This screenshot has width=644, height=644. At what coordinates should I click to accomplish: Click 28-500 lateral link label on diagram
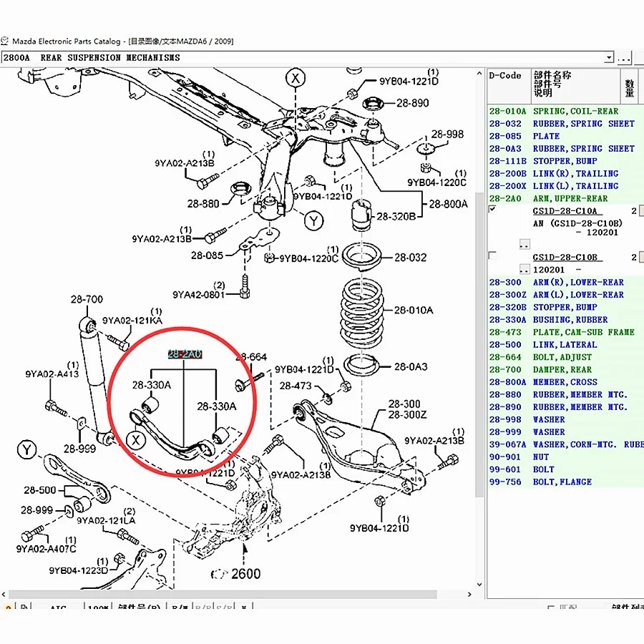40,490
